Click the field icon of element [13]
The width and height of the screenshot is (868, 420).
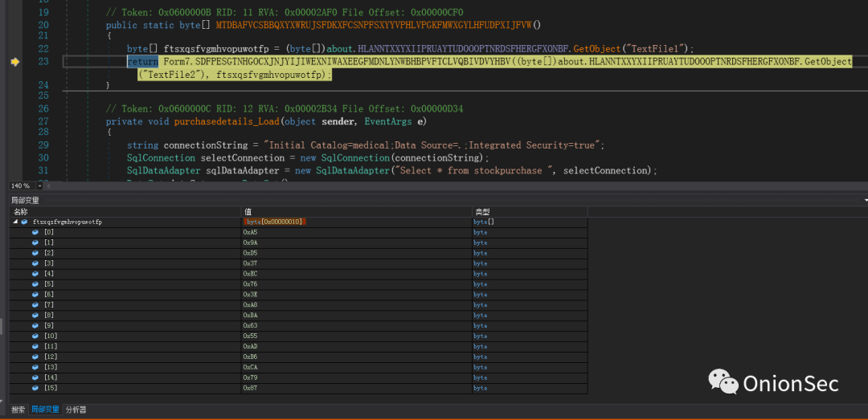[x=35, y=368]
